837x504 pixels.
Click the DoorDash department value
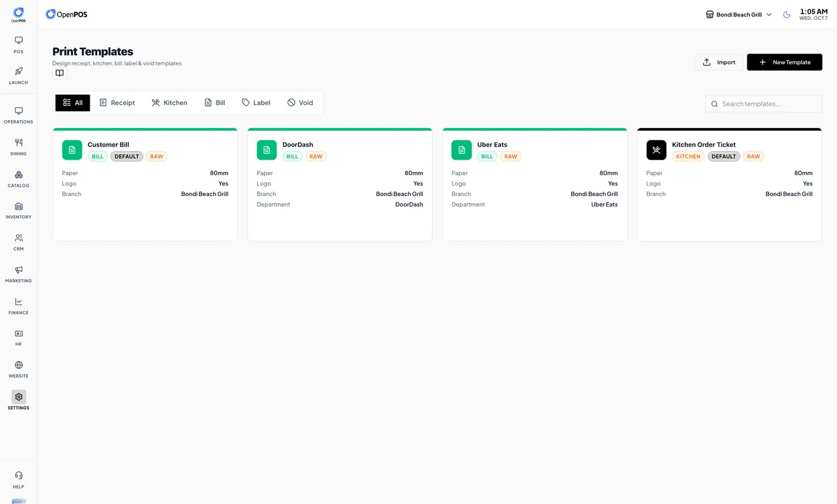pos(409,205)
